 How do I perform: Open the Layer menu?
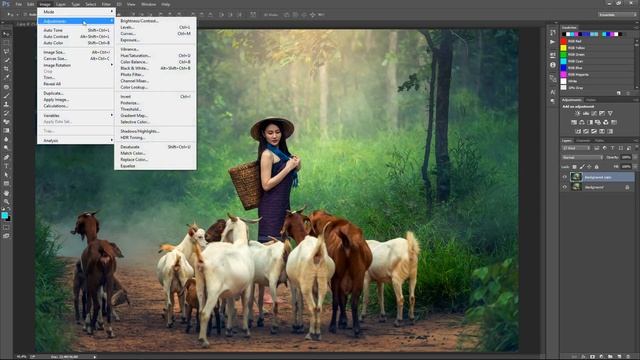60,4
